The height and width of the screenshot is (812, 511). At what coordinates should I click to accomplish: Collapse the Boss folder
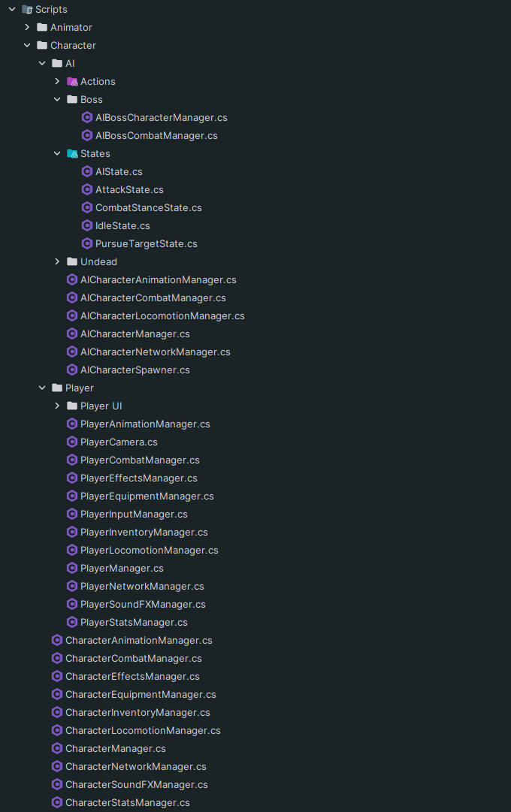(x=57, y=99)
